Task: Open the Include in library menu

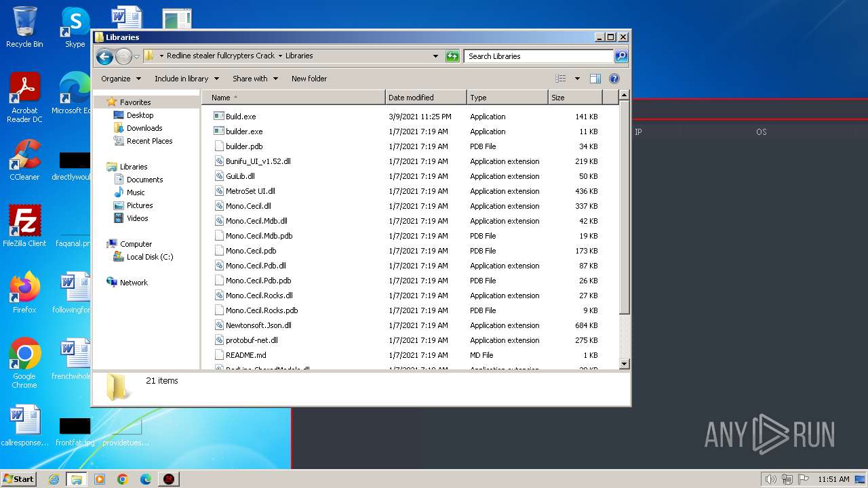Action: point(186,79)
